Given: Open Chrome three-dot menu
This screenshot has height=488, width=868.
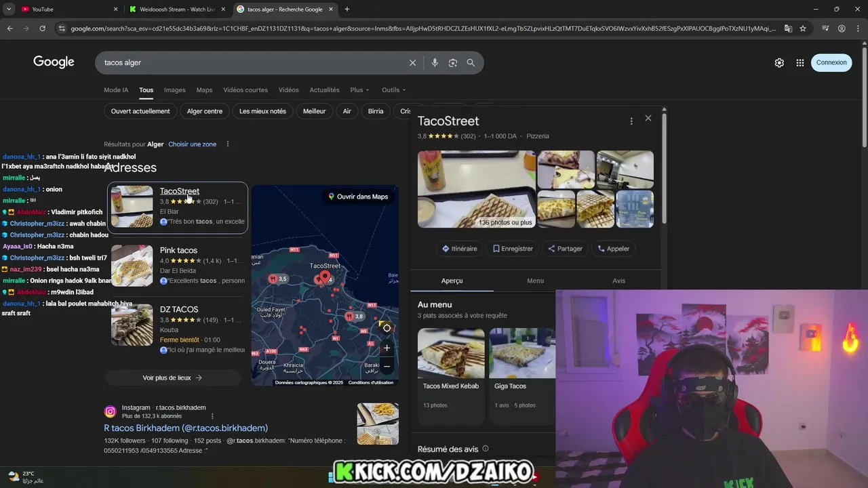Looking at the screenshot, I should tap(858, 28).
